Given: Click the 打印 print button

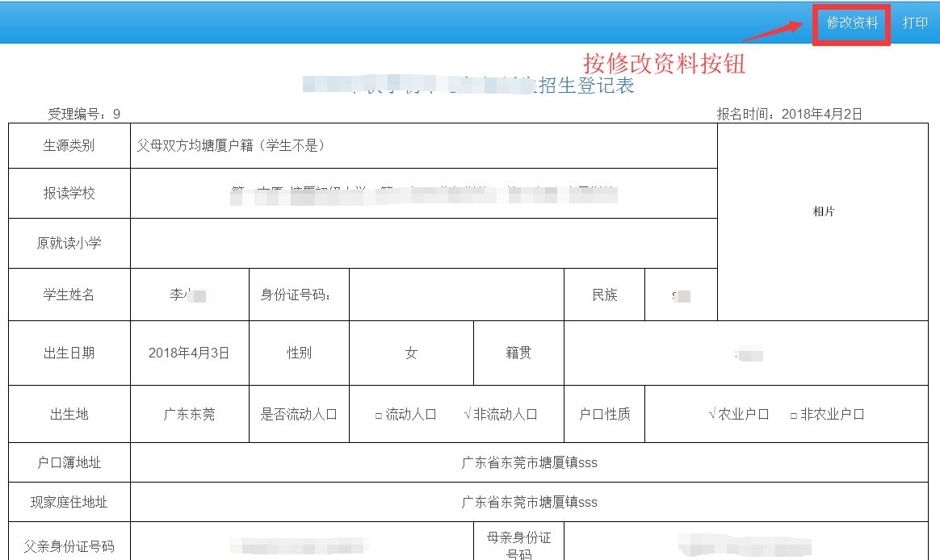Looking at the screenshot, I should [915, 23].
